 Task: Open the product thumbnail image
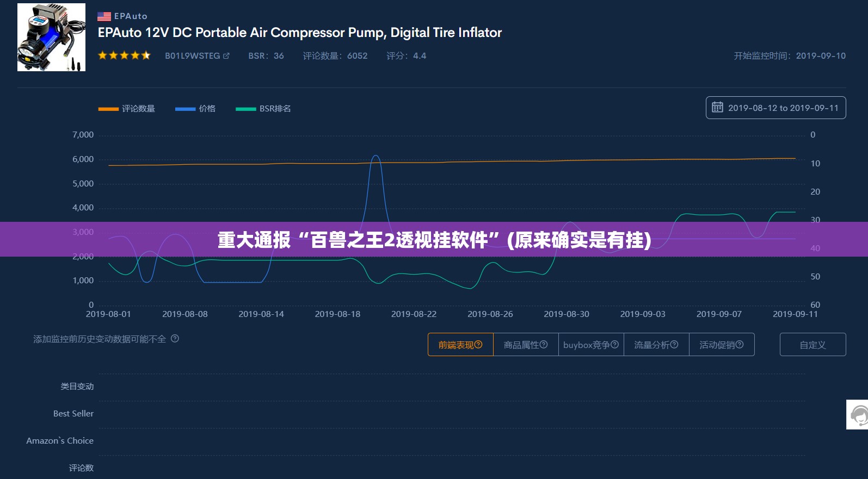(51, 37)
